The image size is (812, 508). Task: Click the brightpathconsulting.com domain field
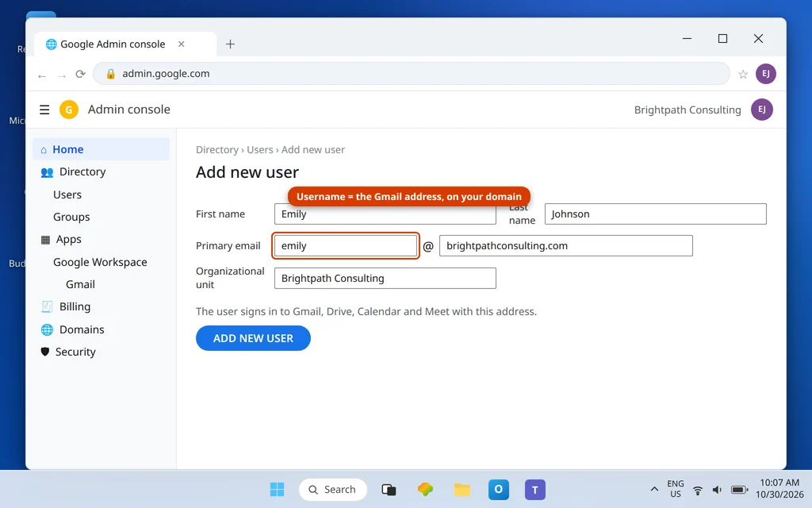coord(566,246)
